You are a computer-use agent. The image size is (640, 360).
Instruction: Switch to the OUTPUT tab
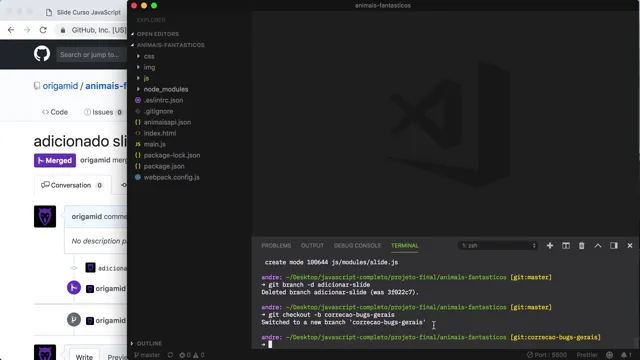(x=312, y=245)
